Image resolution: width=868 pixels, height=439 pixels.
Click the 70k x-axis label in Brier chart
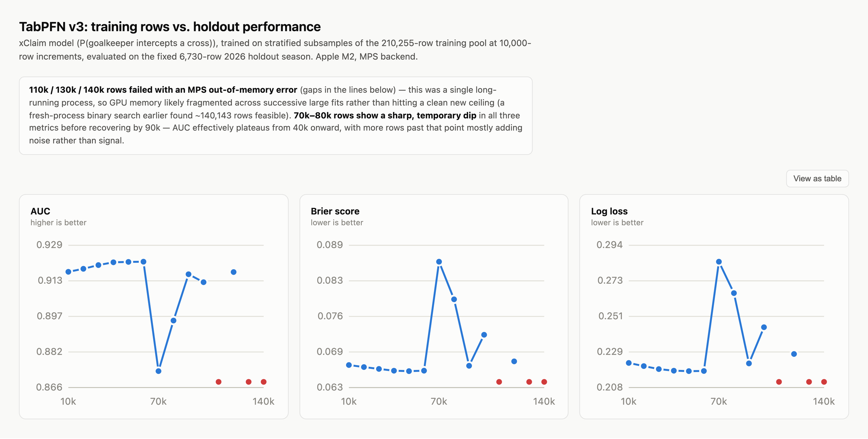[x=439, y=401]
